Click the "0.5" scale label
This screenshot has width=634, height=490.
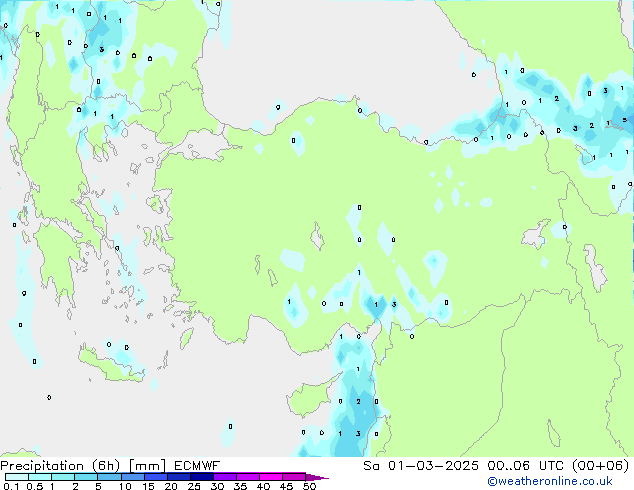pos(34,486)
